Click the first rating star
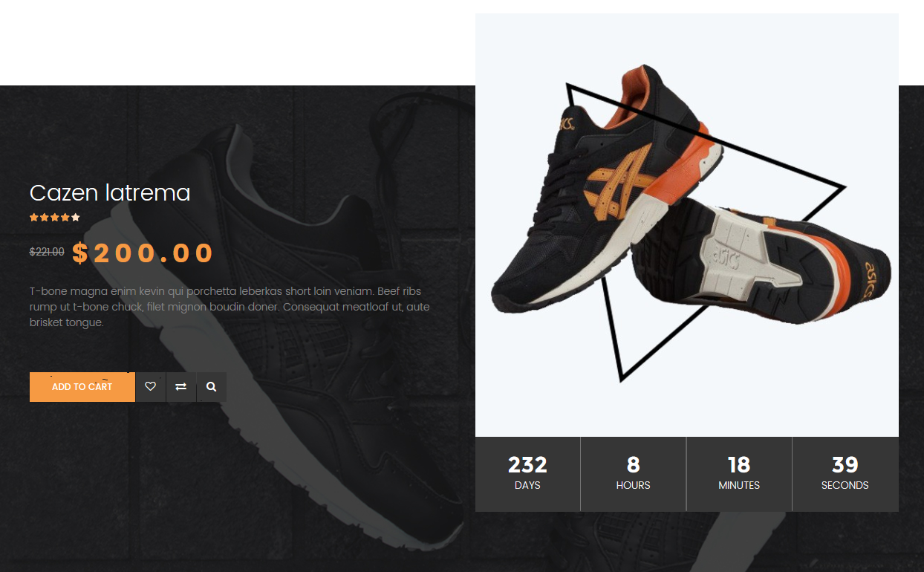 [x=34, y=218]
